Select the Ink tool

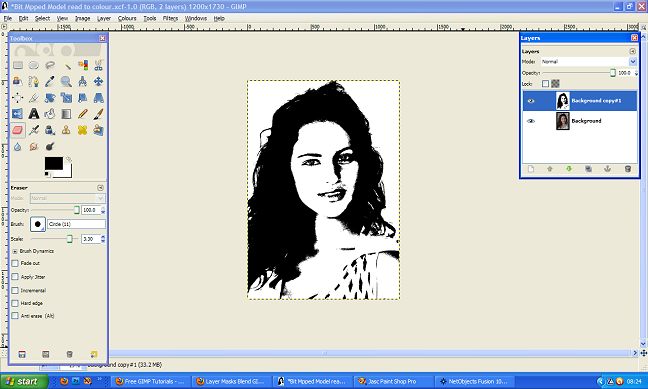pos(50,130)
